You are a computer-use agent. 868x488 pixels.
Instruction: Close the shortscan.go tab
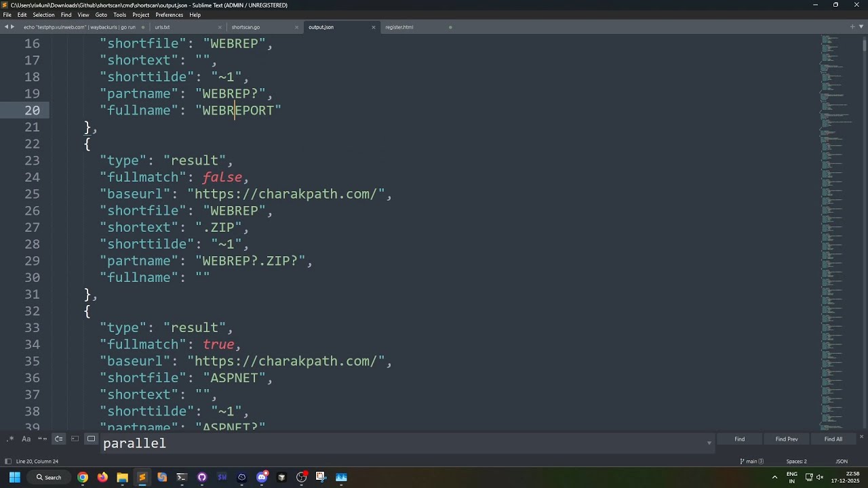tap(297, 27)
